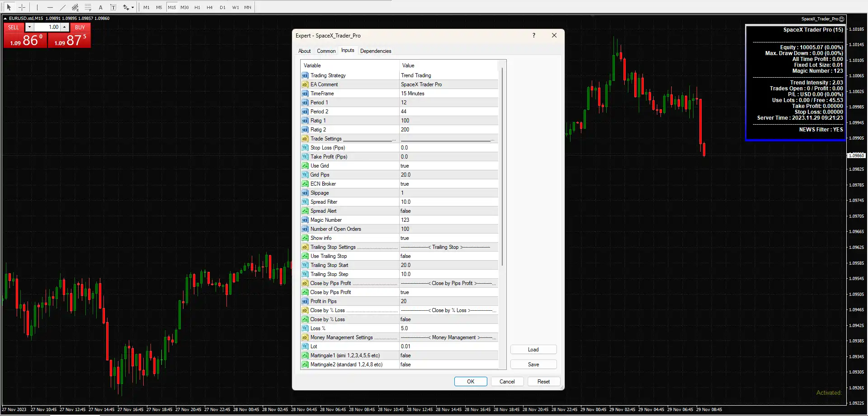Image resolution: width=868 pixels, height=416 pixels.
Task: Switch chart to D1 timeframe
Action: (x=222, y=7)
